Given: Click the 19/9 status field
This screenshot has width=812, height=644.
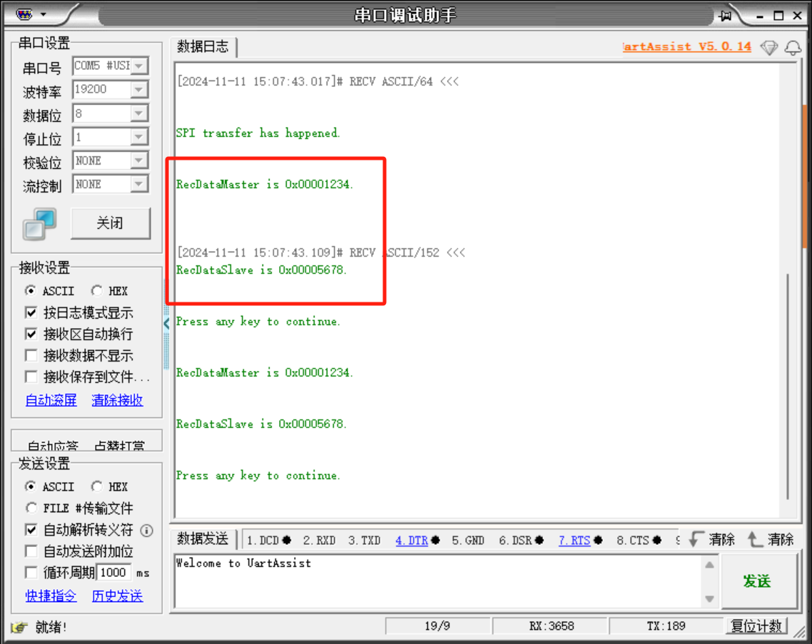Looking at the screenshot, I should point(437,626).
